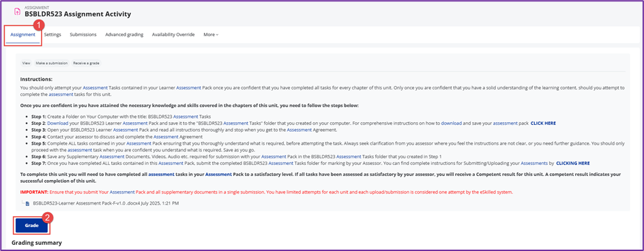The height and width of the screenshot is (251, 644).
Task: Click the View completion tag
Action: tap(27, 63)
